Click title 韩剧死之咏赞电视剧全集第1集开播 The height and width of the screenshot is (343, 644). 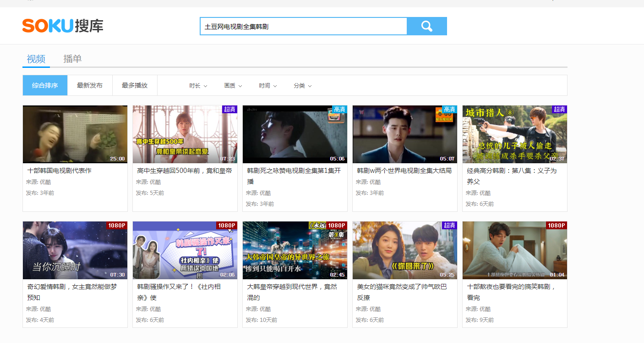pos(294,176)
